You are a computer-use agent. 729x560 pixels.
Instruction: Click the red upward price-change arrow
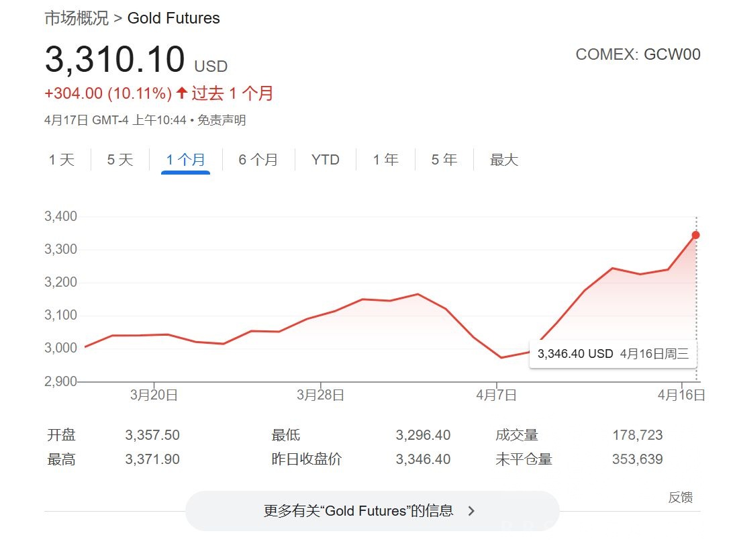click(182, 93)
